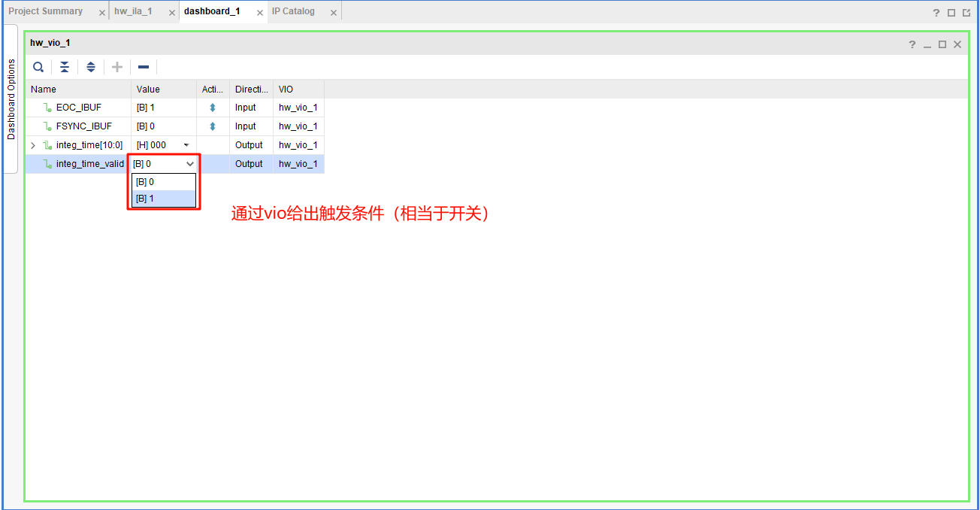Click the Expand All toolbar icon
Screen dimensions: 980x510
(91, 67)
